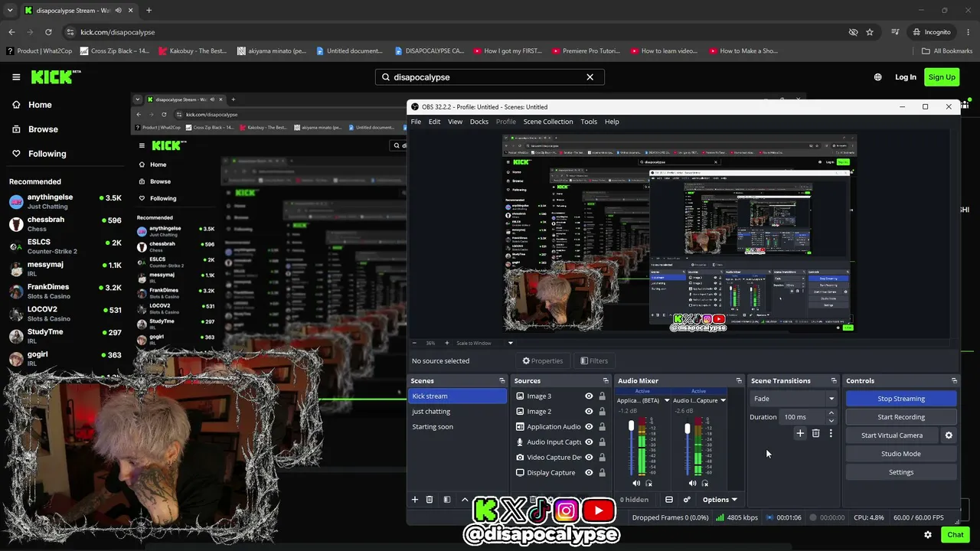Pop out the Sources dock
980x551 pixels.
click(x=606, y=380)
